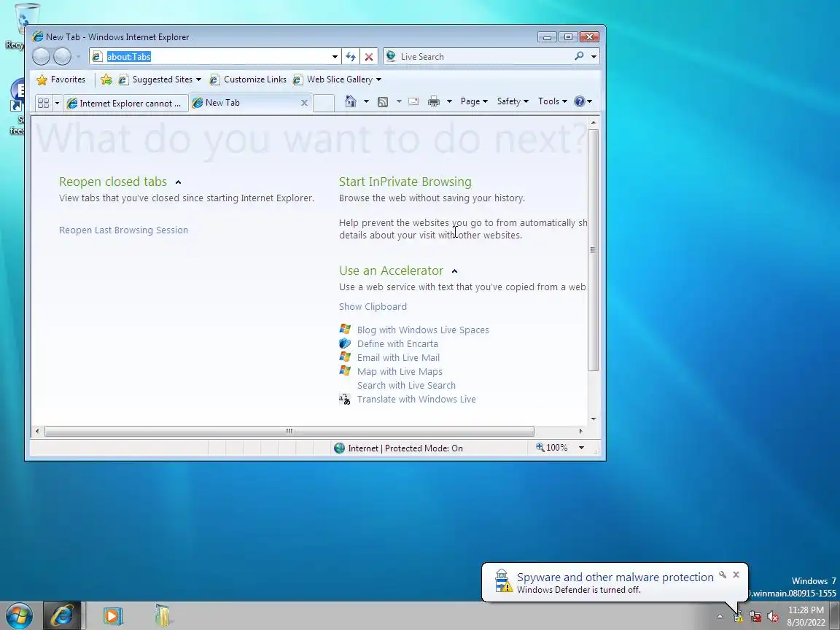This screenshot has height=630, width=840.
Task: Click Translate with Windows Live accelerator
Action: coord(416,400)
